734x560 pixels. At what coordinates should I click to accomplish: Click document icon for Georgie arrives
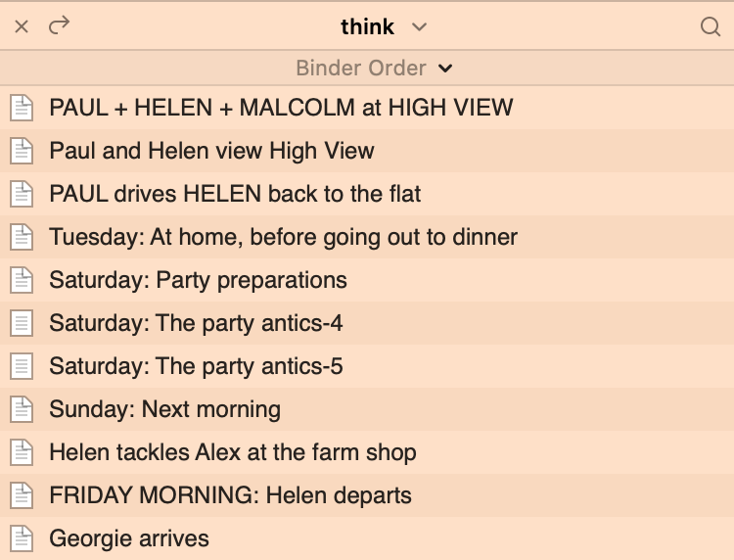(22, 538)
